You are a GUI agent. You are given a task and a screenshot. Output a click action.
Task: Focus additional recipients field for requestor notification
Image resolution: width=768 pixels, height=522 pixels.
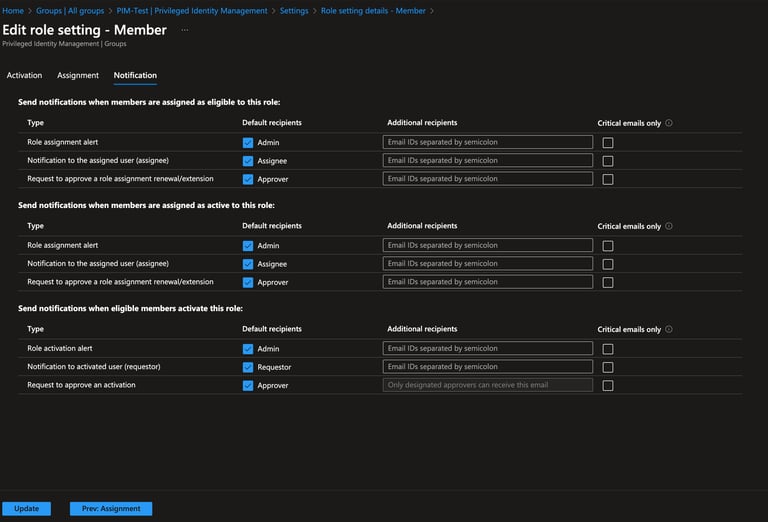(x=488, y=366)
